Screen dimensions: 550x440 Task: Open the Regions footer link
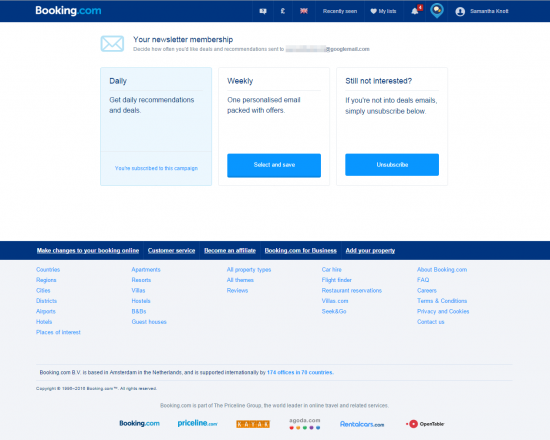click(x=46, y=280)
